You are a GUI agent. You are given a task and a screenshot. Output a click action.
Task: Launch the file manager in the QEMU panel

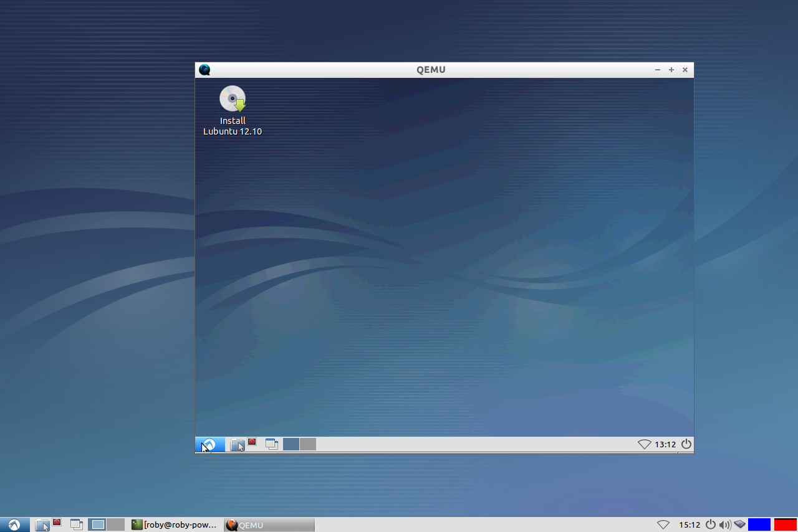(237, 445)
